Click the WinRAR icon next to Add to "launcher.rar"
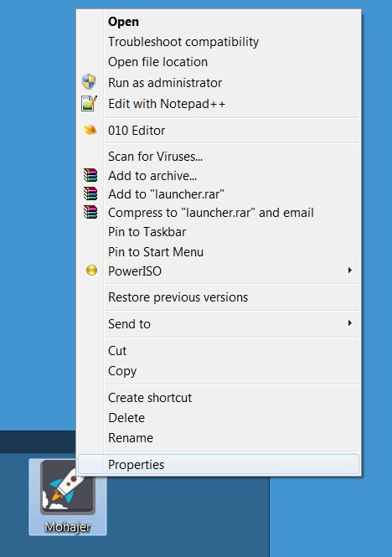The height and width of the screenshot is (557, 392). [x=90, y=193]
